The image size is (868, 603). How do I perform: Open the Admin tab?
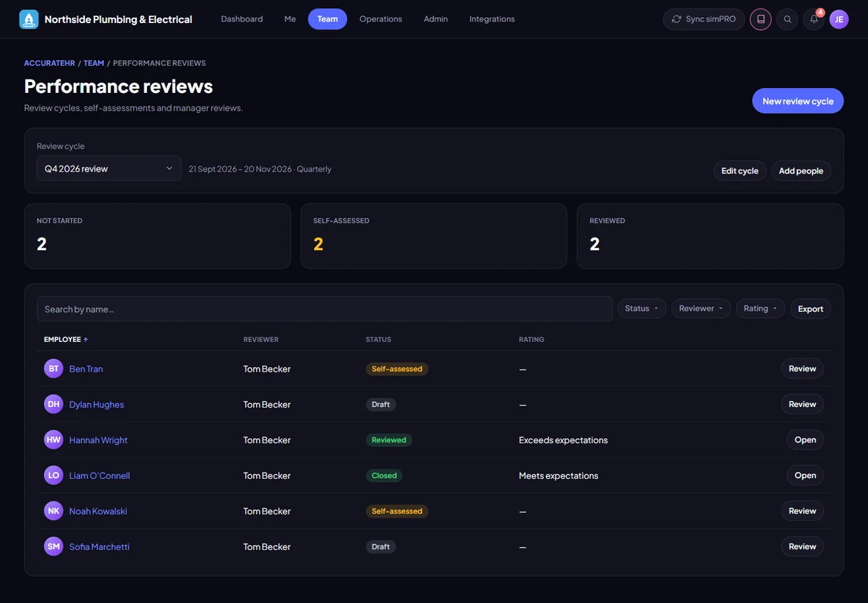click(x=436, y=19)
